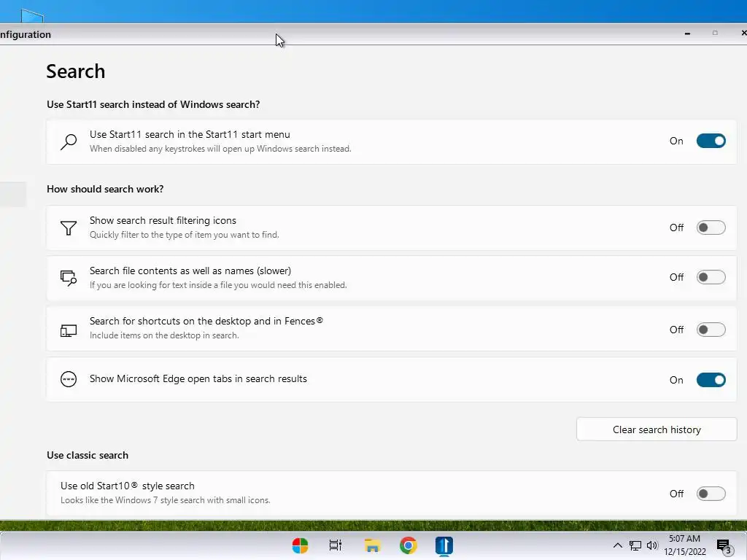Enable Show search result filtering icons switch
This screenshot has width=747, height=560.
[x=711, y=227]
